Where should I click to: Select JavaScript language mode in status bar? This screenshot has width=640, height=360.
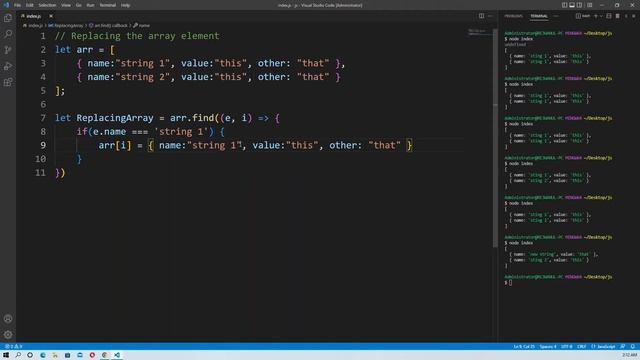point(603,346)
